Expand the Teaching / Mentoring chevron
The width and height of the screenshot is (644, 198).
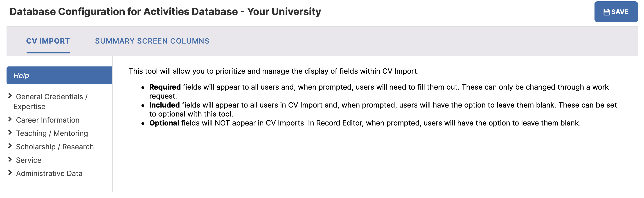click(10, 132)
